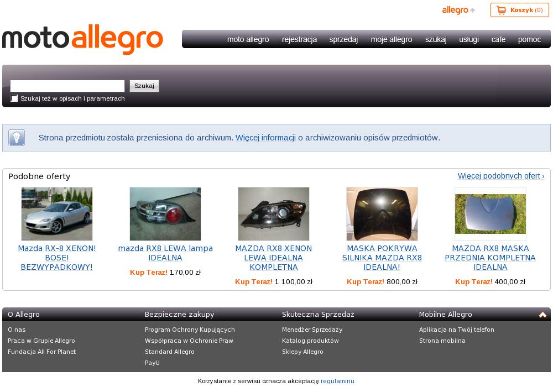Viewport: 553px width, 392px height.
Task: Open the 'sprzedaj' menu item
Action: [x=343, y=39]
